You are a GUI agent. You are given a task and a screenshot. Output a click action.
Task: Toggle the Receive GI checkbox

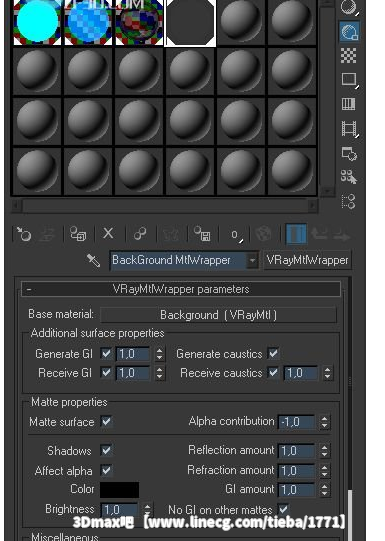pos(106,373)
